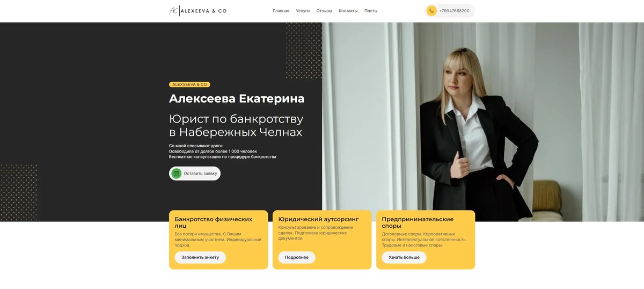The height and width of the screenshot is (289, 644).
Task: Click the Алексеева Екатерина heading
Action: pos(237,99)
